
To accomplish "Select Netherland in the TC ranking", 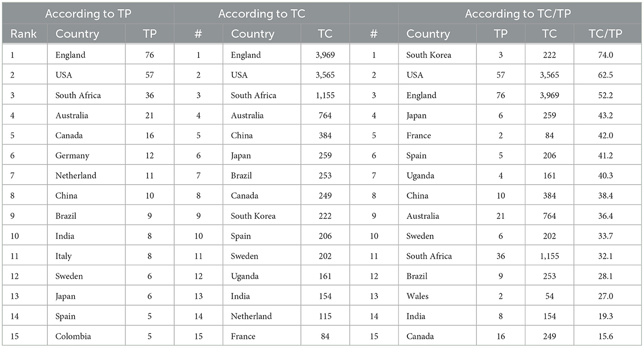I will tap(251, 316).
